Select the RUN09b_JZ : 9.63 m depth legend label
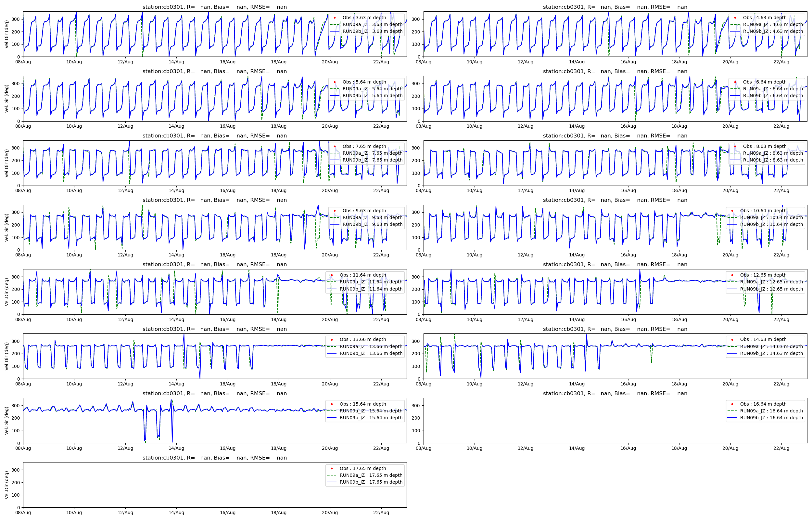Viewport: 812px width, 520px height. [x=372, y=224]
